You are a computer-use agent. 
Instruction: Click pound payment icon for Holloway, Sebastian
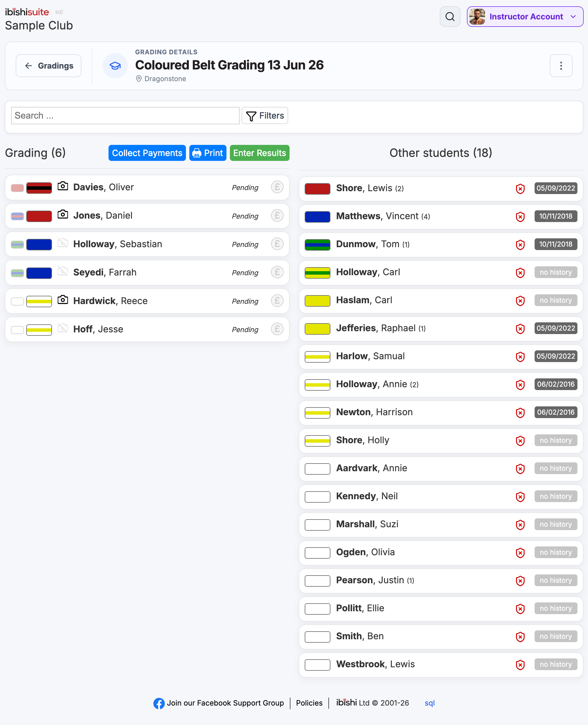coord(277,244)
